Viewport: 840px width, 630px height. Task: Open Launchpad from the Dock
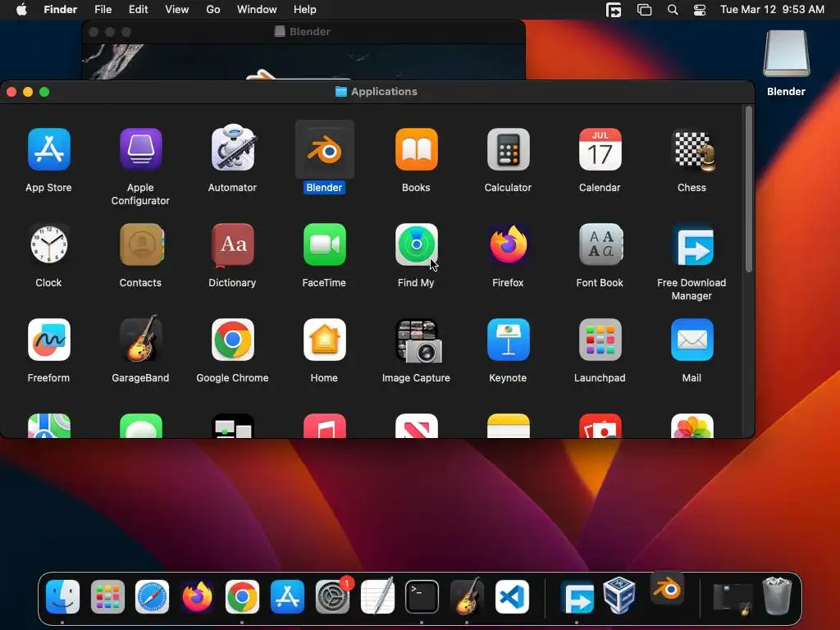click(x=107, y=596)
